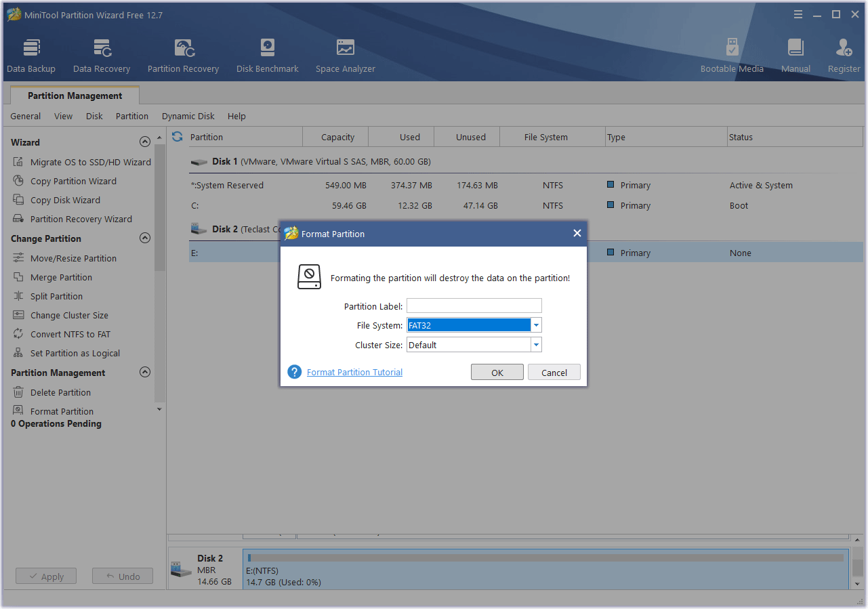Click the hamburger menu in the title bar
Screen dimensions: 868x609
[798, 14]
